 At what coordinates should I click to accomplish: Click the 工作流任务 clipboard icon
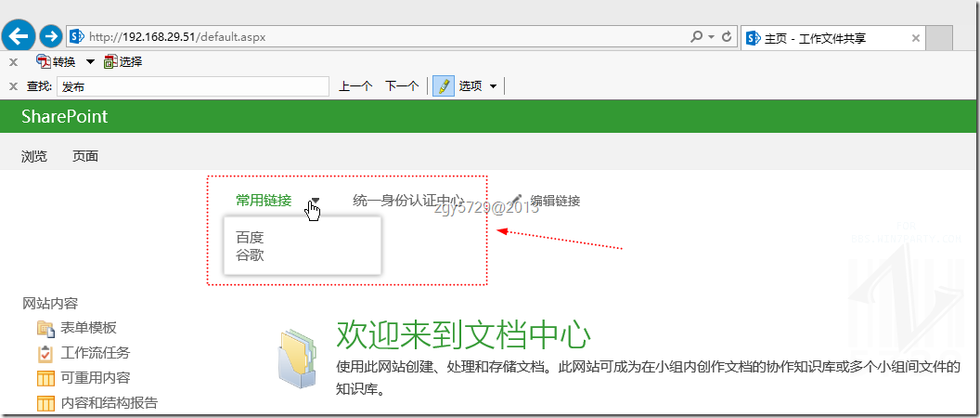45,354
